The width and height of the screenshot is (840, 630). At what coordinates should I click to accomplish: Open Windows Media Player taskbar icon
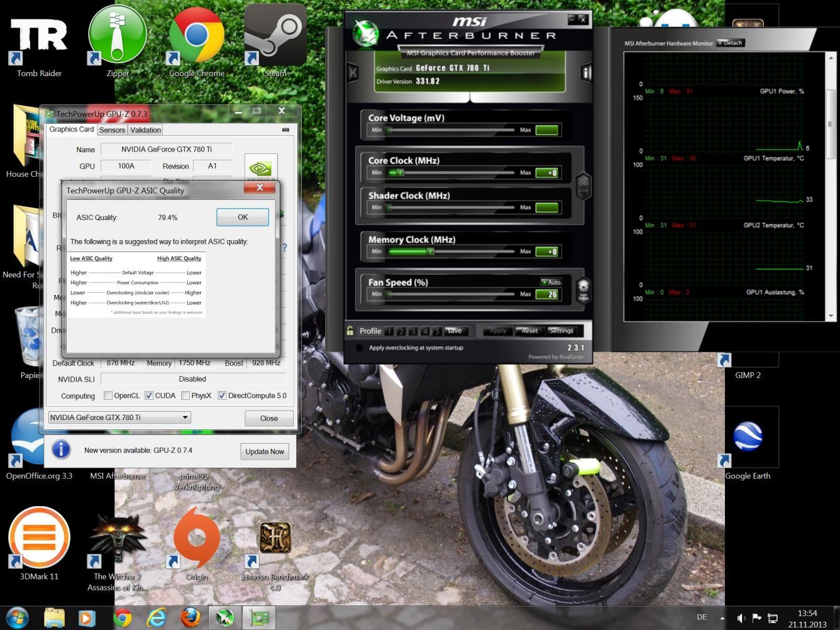coord(87,618)
